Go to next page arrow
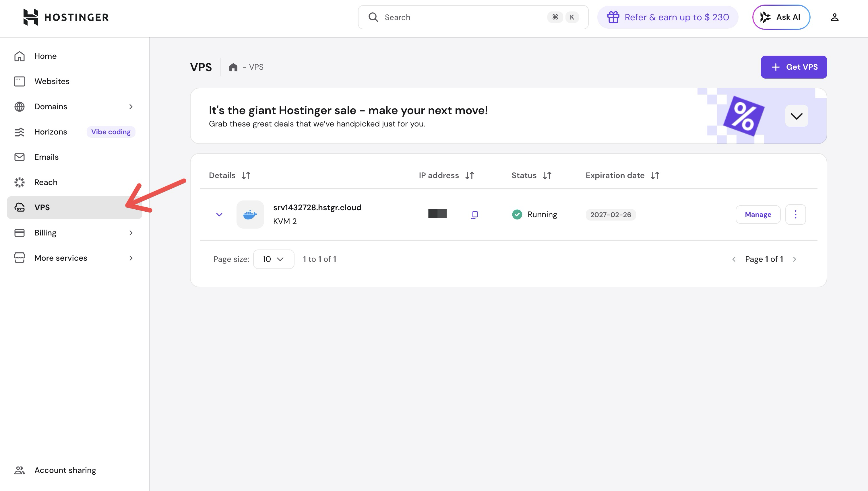 point(795,259)
